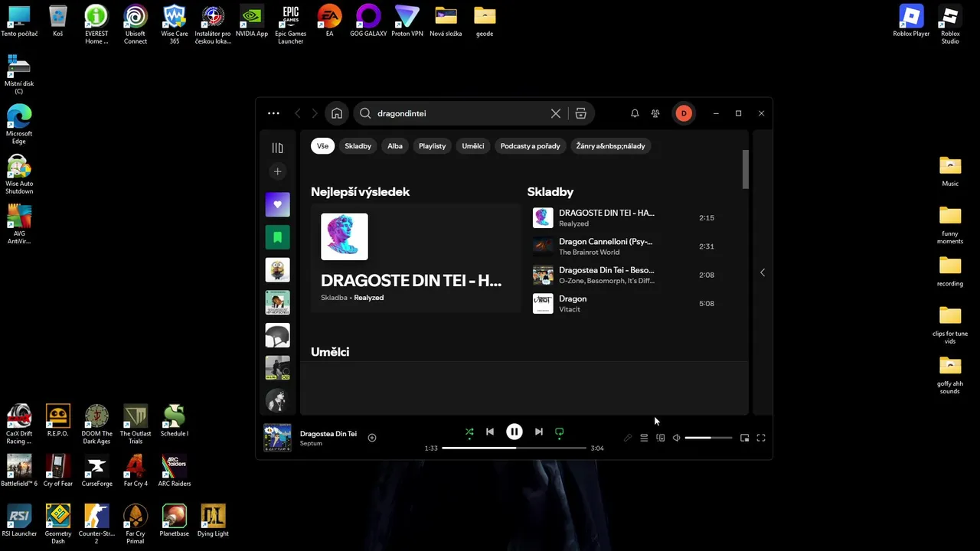The width and height of the screenshot is (980, 551).
Task: Clear the search field with X
Action: 556,113
